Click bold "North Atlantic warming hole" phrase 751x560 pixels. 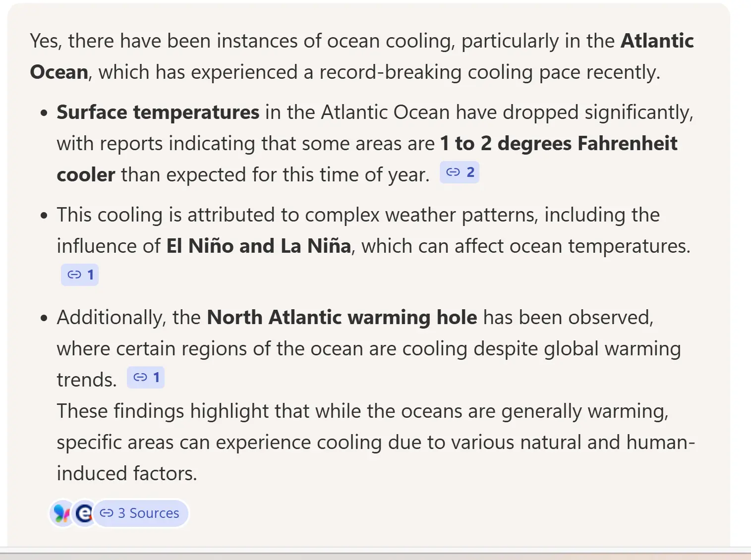342,318
